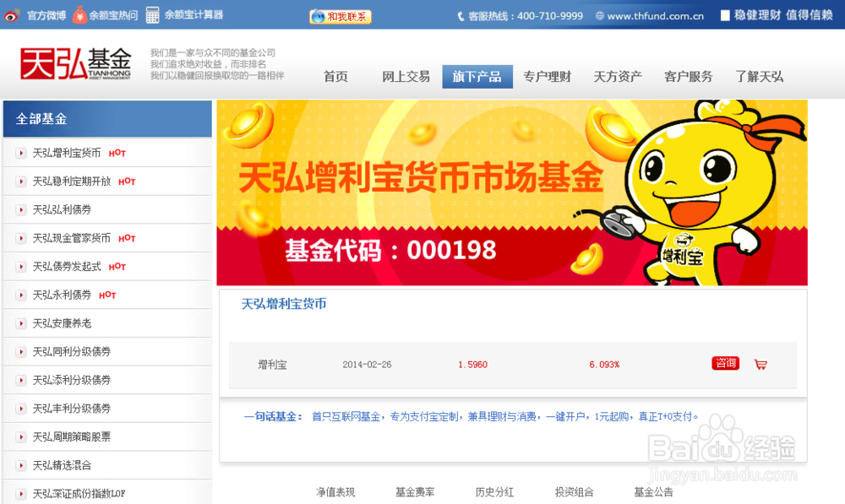845x504 pixels.
Task: Expand arrow beside 天弘债券发起式
Action: (20, 267)
